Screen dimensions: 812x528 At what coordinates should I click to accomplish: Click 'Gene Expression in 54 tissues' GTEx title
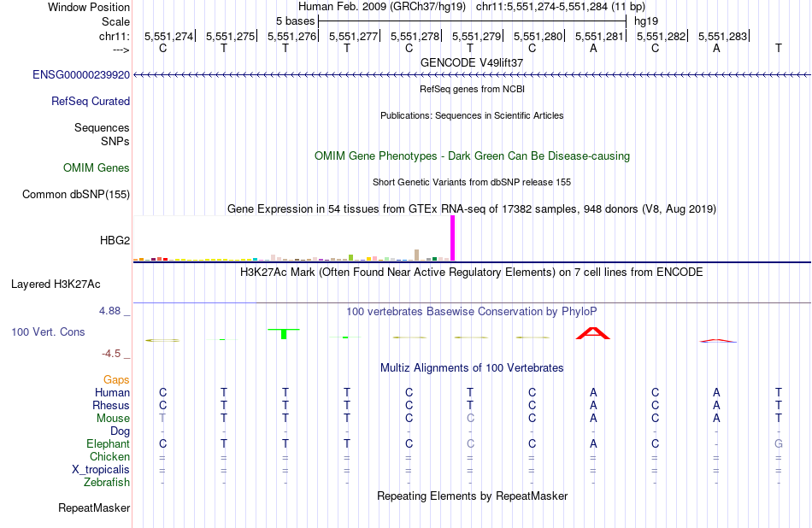pos(472,208)
